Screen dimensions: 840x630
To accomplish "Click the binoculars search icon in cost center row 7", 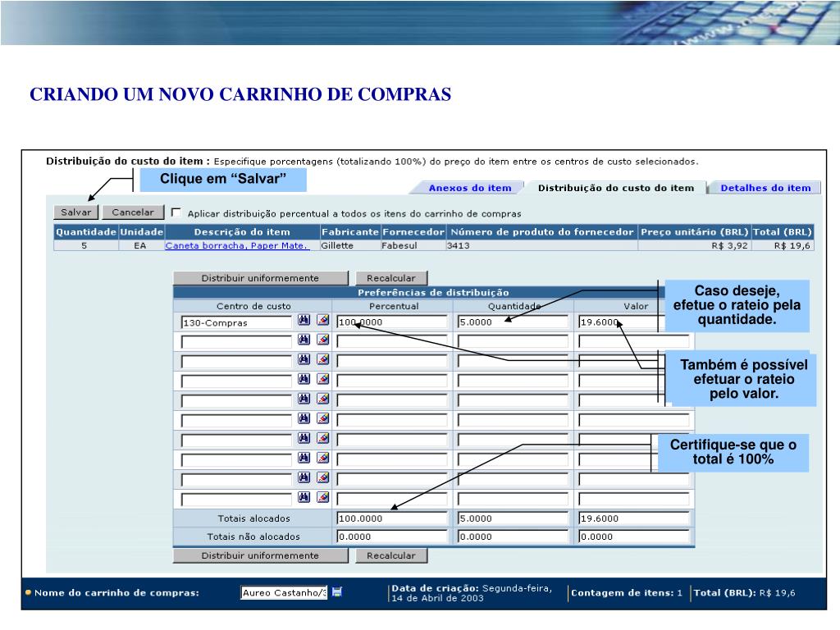I will [x=304, y=438].
